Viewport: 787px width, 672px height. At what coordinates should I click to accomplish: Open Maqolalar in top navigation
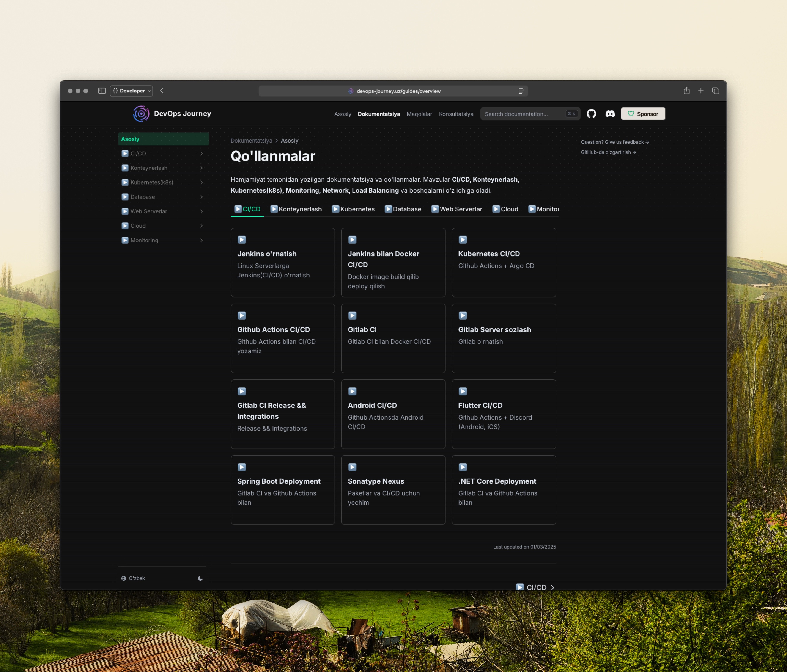tap(419, 114)
